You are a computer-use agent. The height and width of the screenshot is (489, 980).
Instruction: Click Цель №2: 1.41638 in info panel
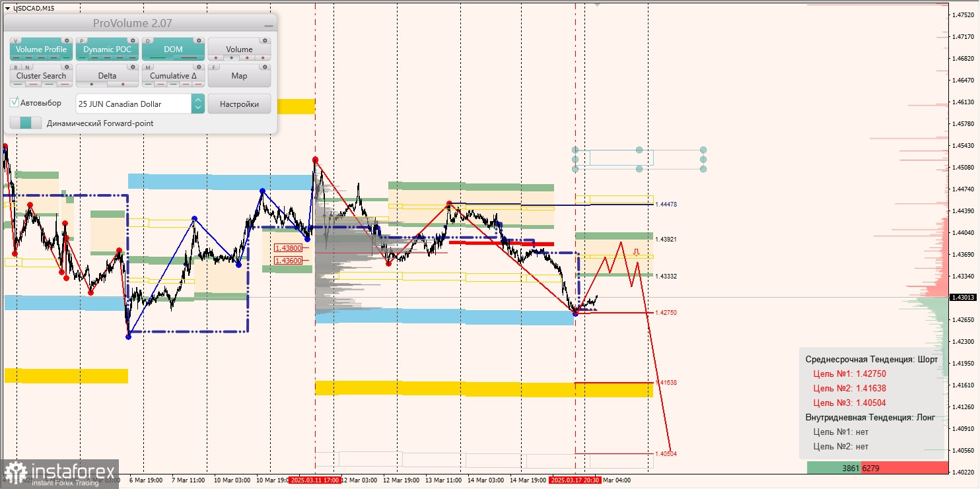click(x=849, y=388)
